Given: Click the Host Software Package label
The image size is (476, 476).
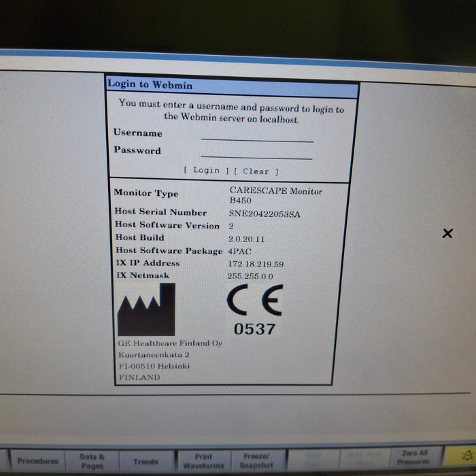Looking at the screenshot, I should (x=169, y=250).
